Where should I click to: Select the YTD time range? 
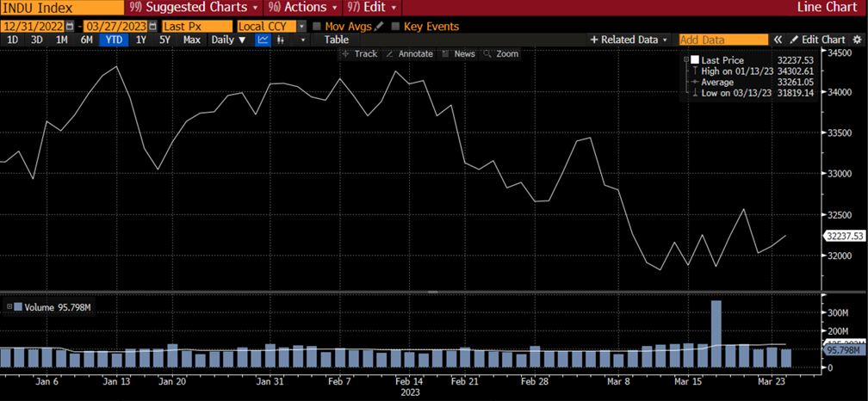coord(114,40)
